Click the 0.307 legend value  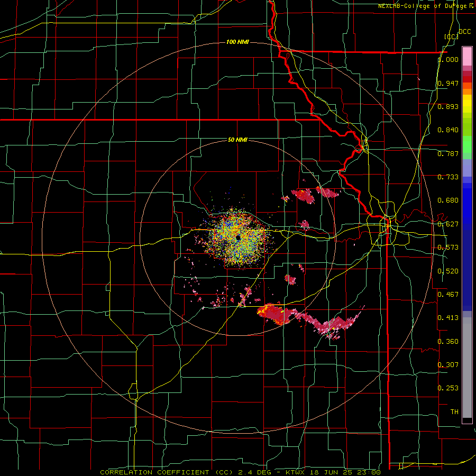pyautogui.click(x=448, y=365)
